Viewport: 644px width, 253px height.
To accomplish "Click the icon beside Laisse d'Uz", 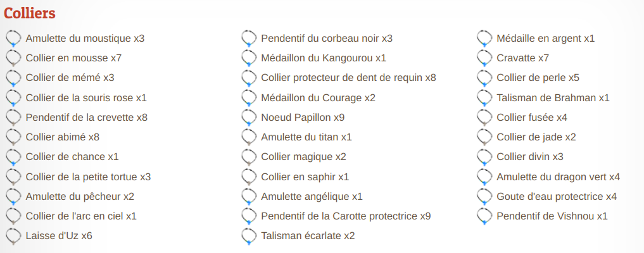I will [13, 236].
